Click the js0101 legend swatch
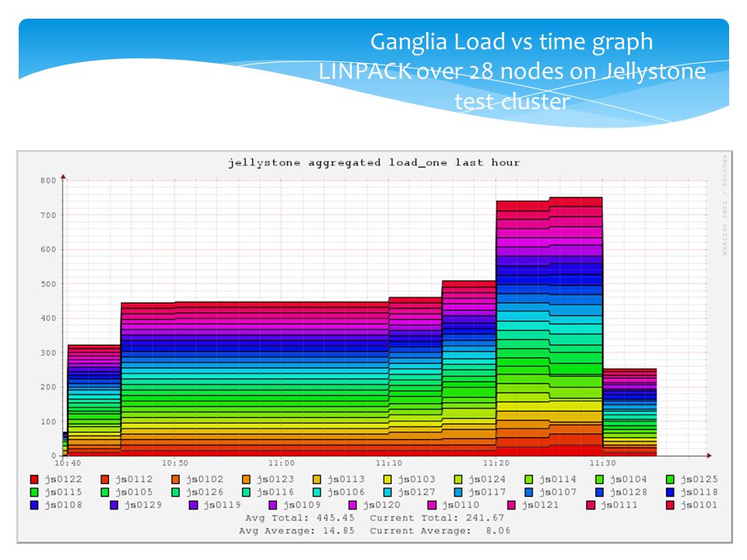The width and height of the screenshot is (747, 560). (x=670, y=505)
